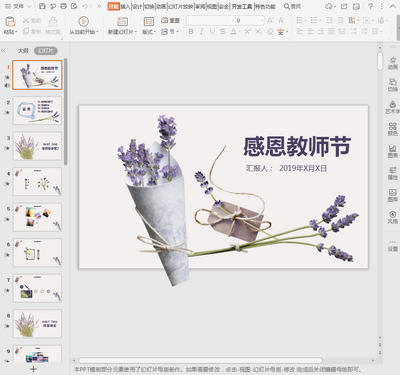
Task: Open the Properties (属性) sidebar panel
Action: click(393, 173)
